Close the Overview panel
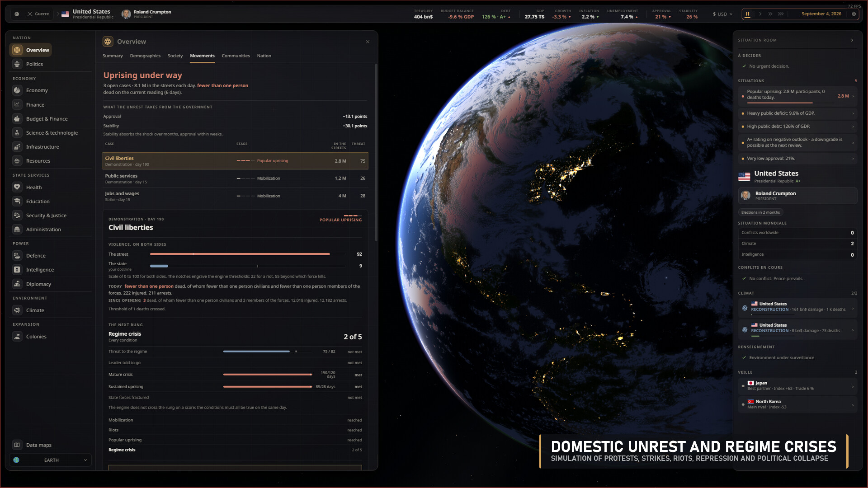Image resolution: width=868 pixels, height=488 pixels. [368, 42]
